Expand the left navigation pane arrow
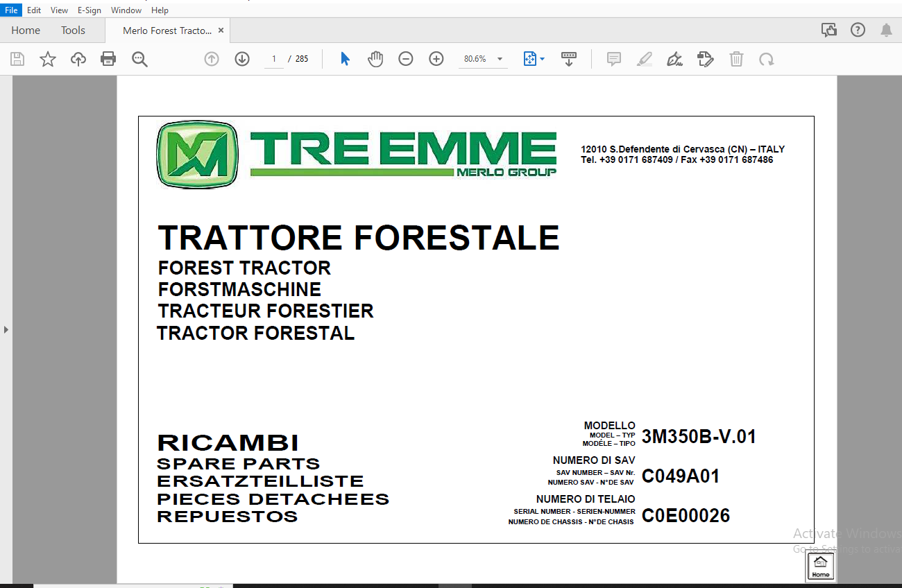Image resolution: width=902 pixels, height=588 pixels. click(6, 329)
